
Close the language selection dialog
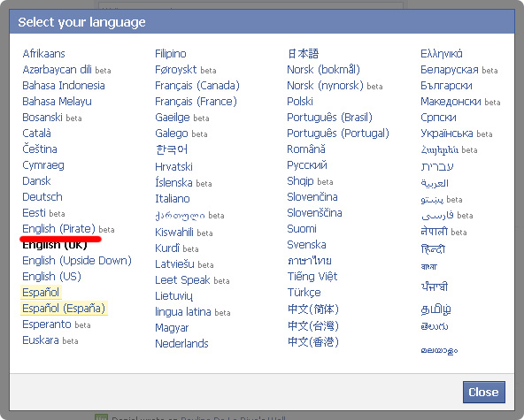(483, 392)
